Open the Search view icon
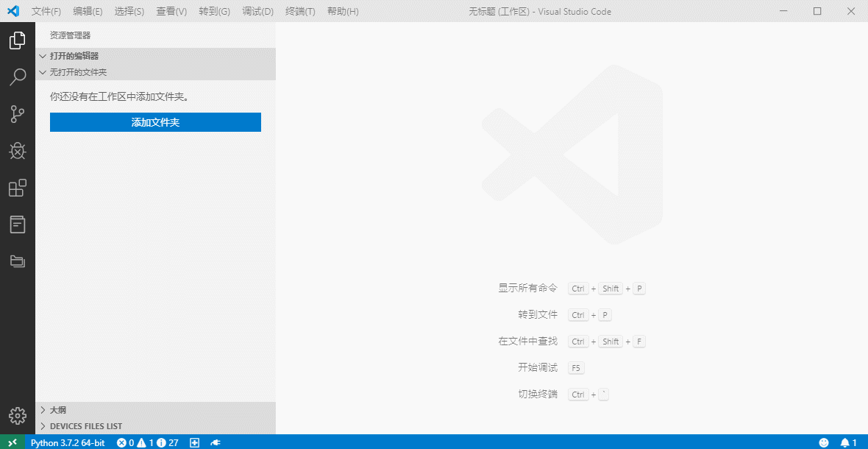Viewport: 868px width, 449px height. click(x=17, y=77)
